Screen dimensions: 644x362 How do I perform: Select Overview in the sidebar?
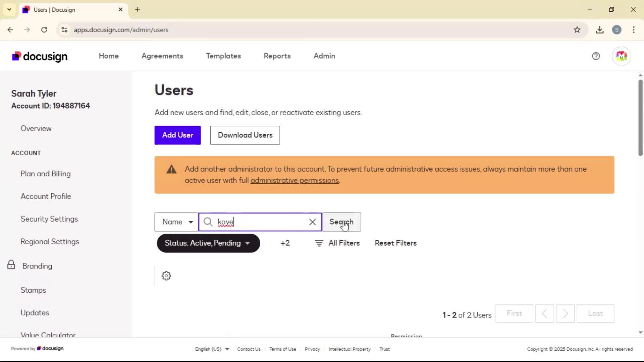coord(36,128)
